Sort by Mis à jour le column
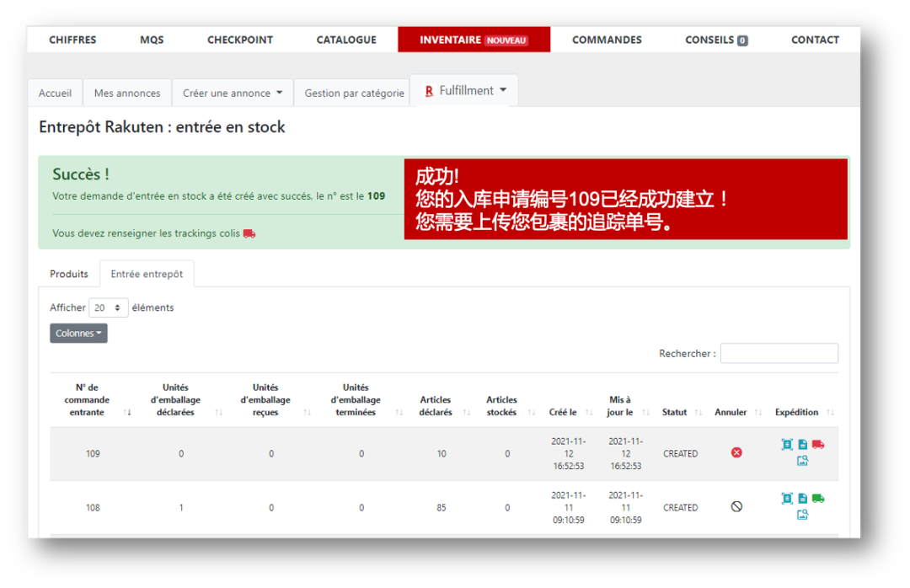 point(645,413)
